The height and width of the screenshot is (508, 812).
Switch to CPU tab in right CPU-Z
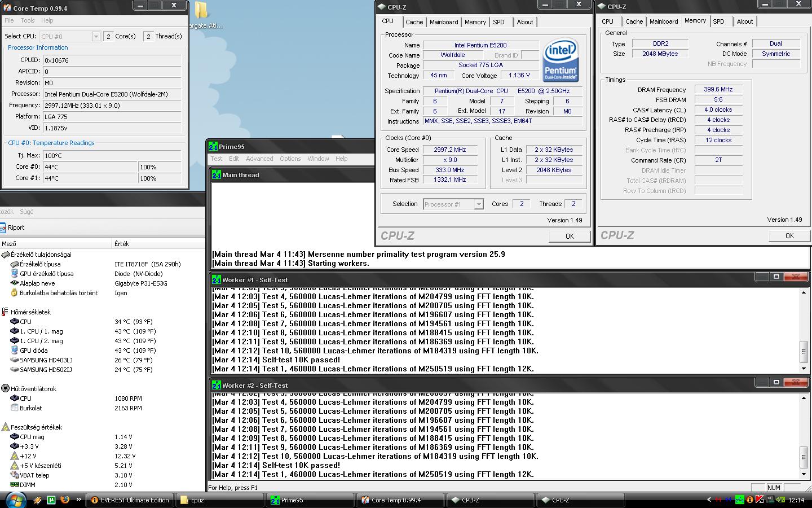tap(607, 21)
